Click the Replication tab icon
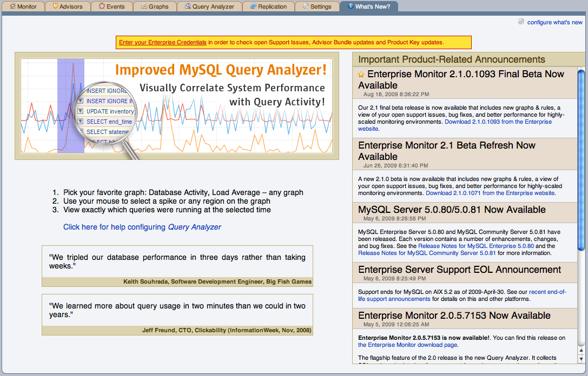This screenshot has width=588, height=376. (x=253, y=6)
